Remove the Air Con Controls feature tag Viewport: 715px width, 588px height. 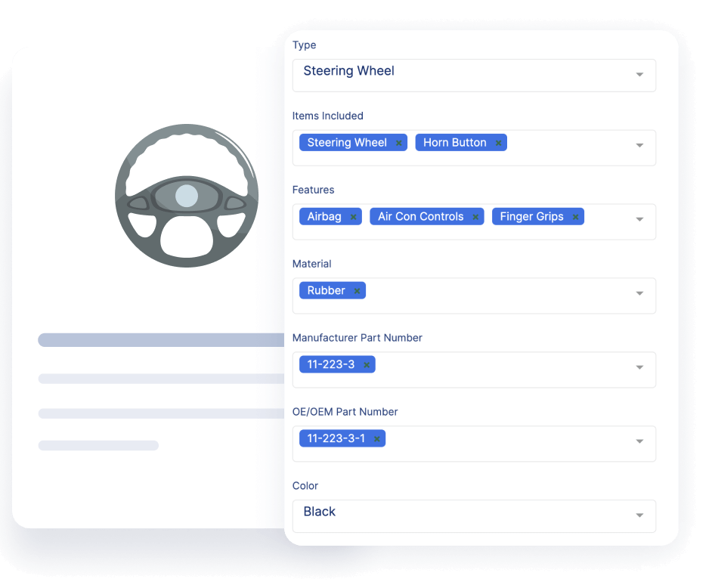coord(475,216)
